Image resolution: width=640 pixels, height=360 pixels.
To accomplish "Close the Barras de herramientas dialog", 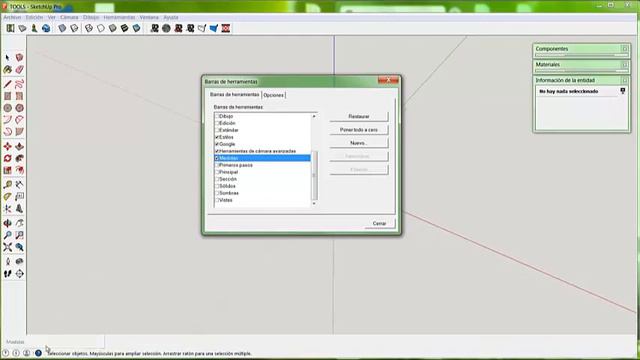I will (x=388, y=80).
